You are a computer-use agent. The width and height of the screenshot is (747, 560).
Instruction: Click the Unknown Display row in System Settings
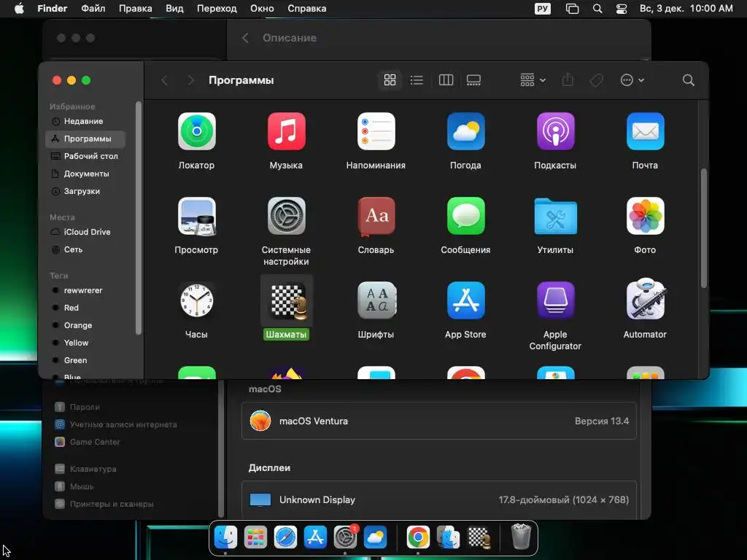click(438, 499)
